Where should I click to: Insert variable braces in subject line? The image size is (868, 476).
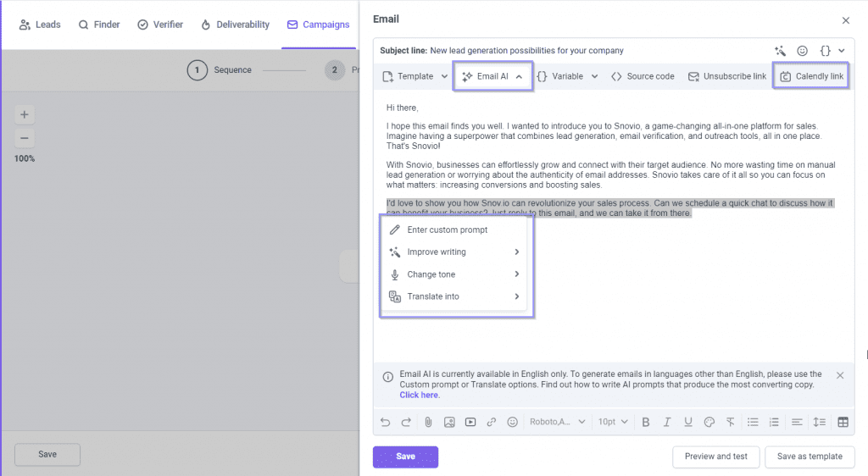pyautogui.click(x=825, y=51)
